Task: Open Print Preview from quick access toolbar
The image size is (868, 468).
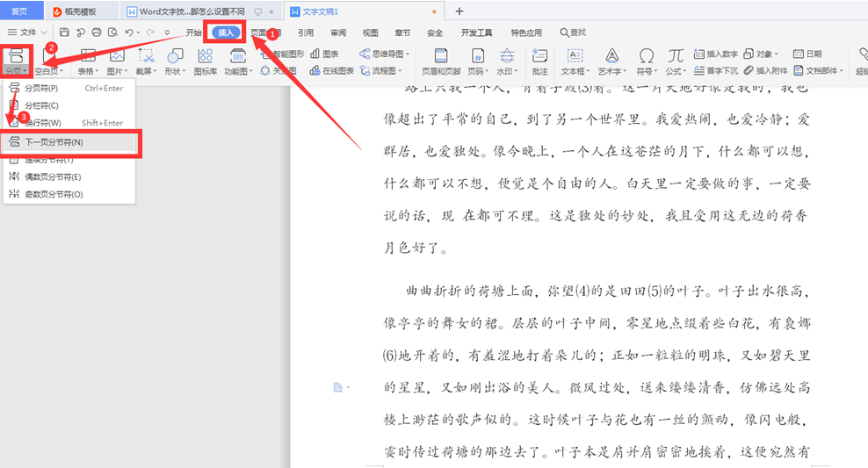Action: click(x=113, y=32)
